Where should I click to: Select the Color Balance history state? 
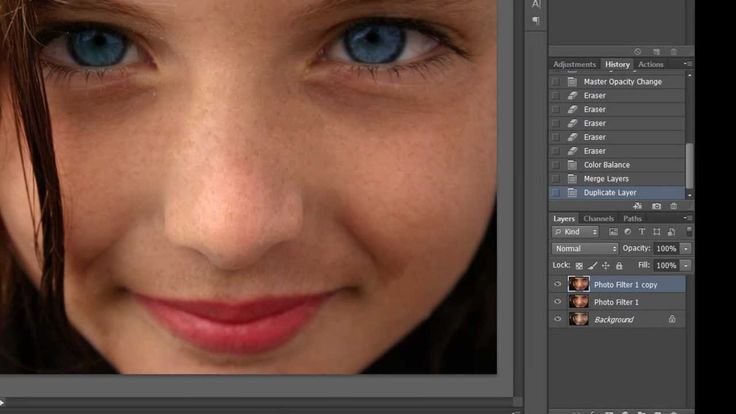pos(606,165)
